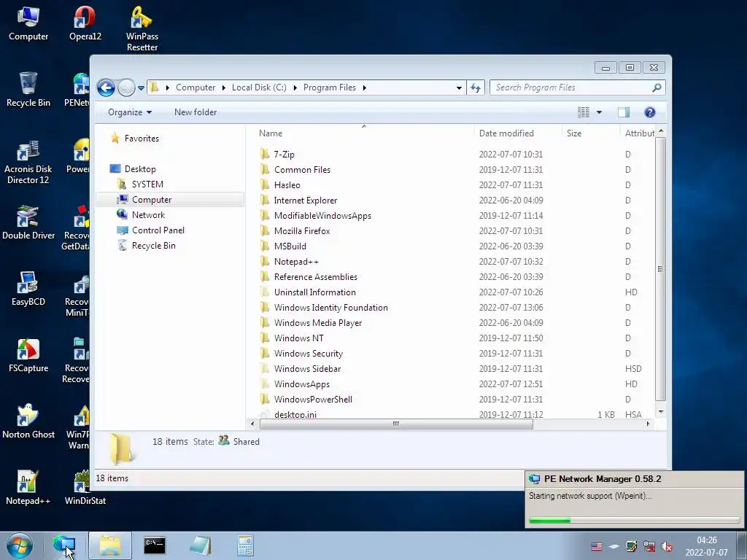Viewport: 747px width, 560px height.
Task: Sort by Date modified column header
Action: [518, 133]
